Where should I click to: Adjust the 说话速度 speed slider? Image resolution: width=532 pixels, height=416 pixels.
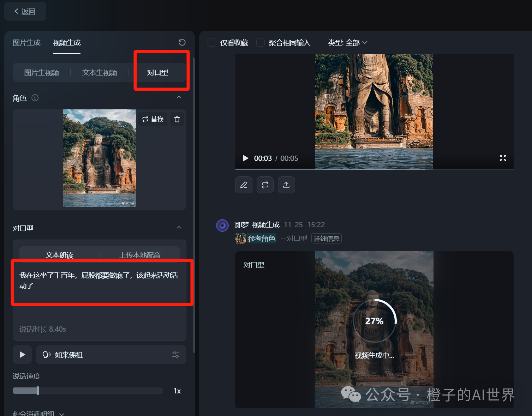point(38,391)
